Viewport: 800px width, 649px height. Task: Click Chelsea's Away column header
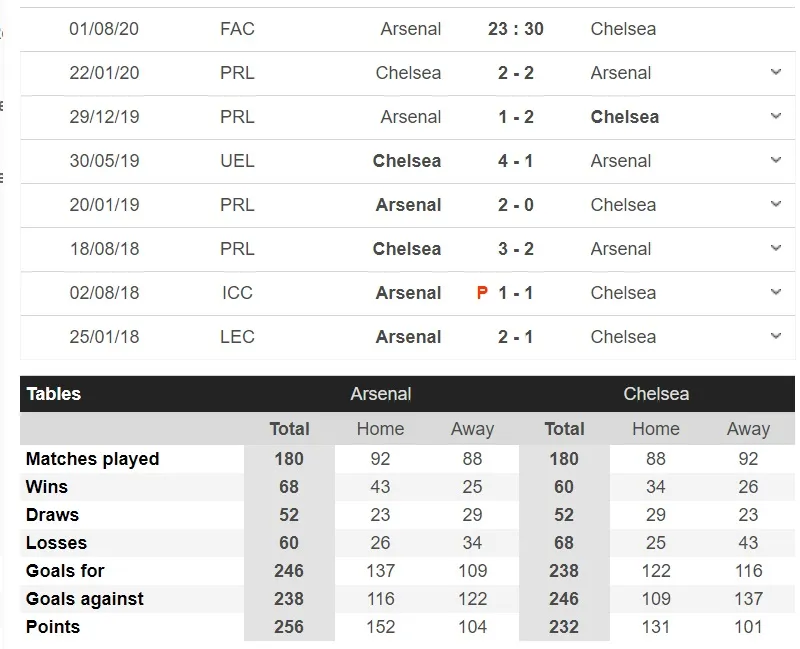pyautogui.click(x=747, y=429)
